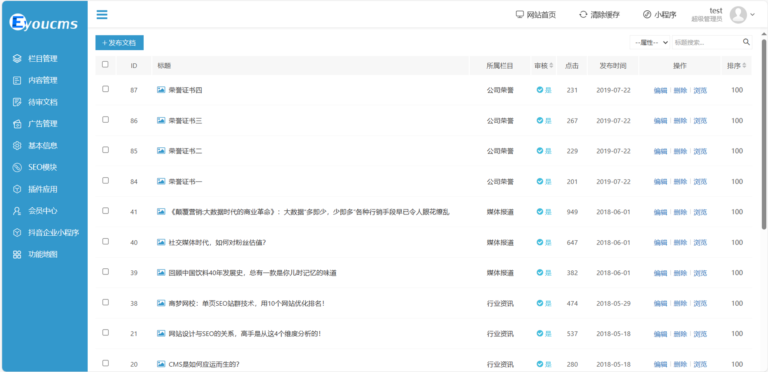Check the box for ID 41
This screenshot has width=768, height=372.
[105, 210]
